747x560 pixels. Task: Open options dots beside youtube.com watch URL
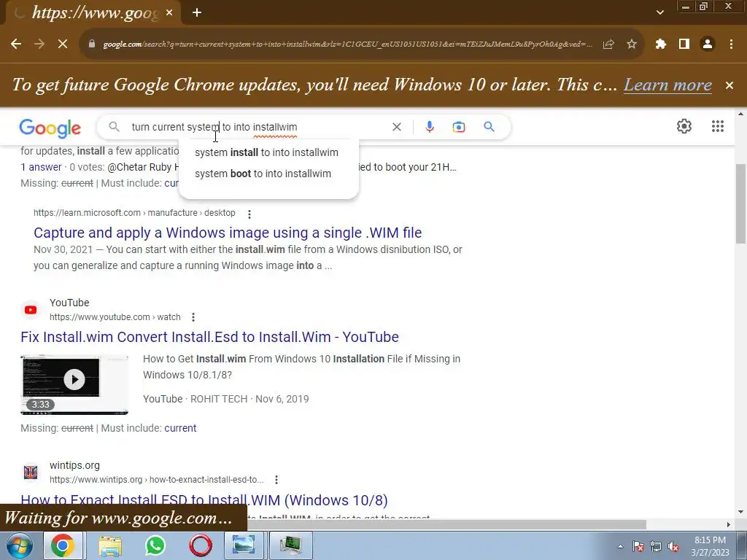(x=193, y=317)
